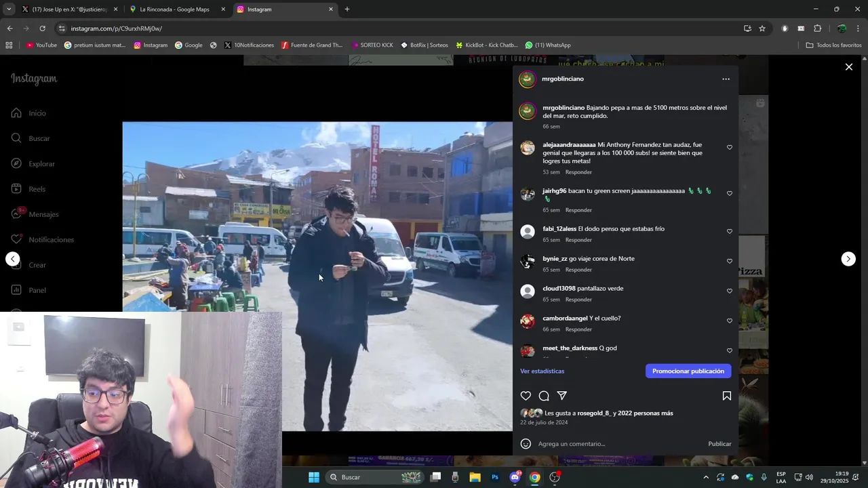
Task: Click the video of man smoking
Action: point(317,277)
